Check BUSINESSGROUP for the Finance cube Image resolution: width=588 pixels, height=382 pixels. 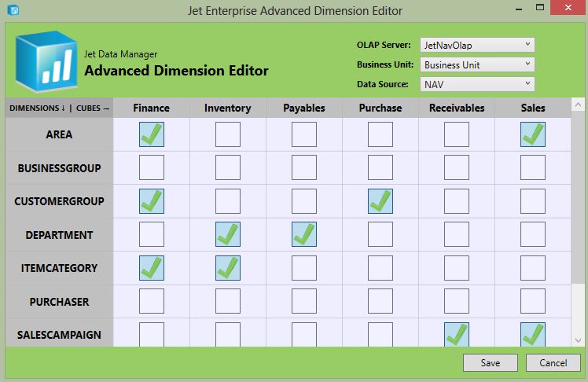tap(152, 167)
